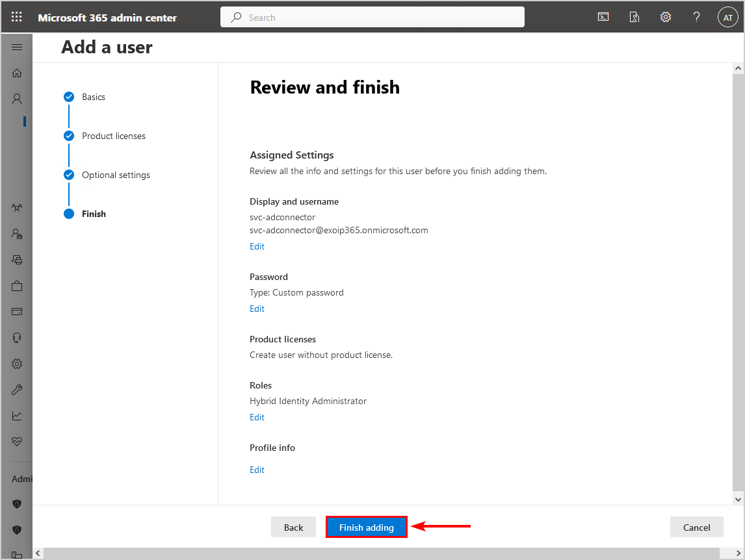Go to Home in the sidebar
This screenshot has height=560, width=745.
point(17,73)
